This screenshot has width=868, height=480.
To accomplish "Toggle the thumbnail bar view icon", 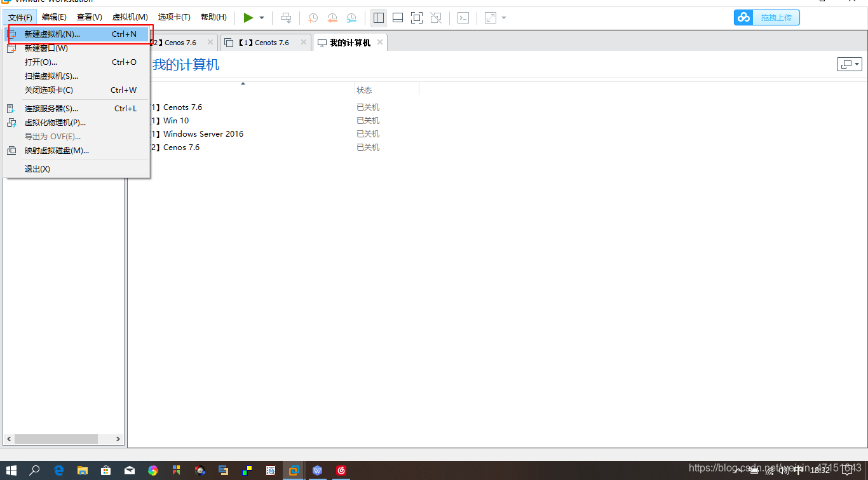I will point(398,18).
